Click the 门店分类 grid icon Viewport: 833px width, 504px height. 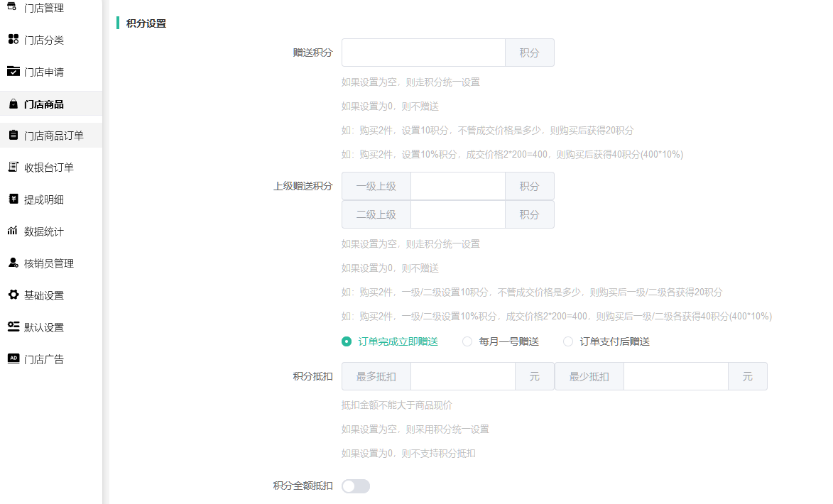(x=13, y=39)
